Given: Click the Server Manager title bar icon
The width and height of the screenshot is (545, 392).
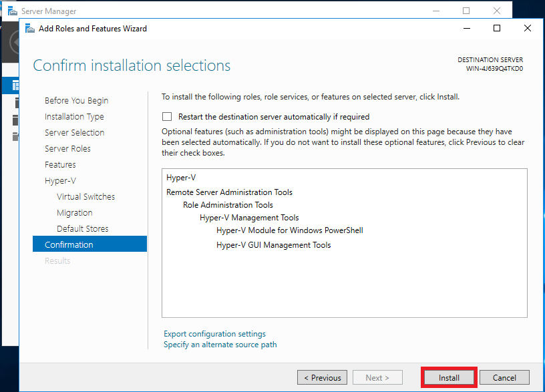Looking at the screenshot, I should [12, 11].
